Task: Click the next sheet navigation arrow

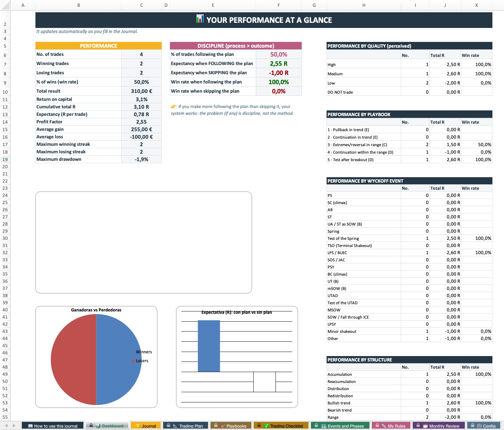Action: pyautogui.click(x=14, y=425)
